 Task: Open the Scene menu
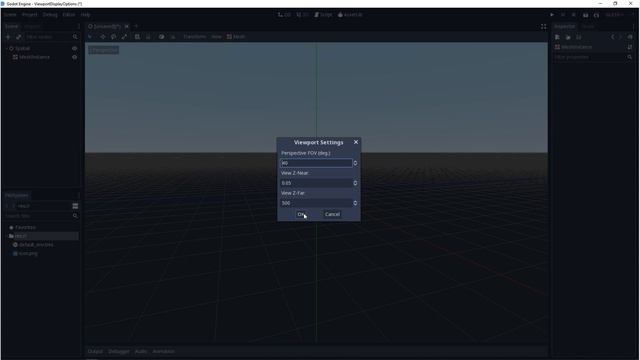[10, 15]
